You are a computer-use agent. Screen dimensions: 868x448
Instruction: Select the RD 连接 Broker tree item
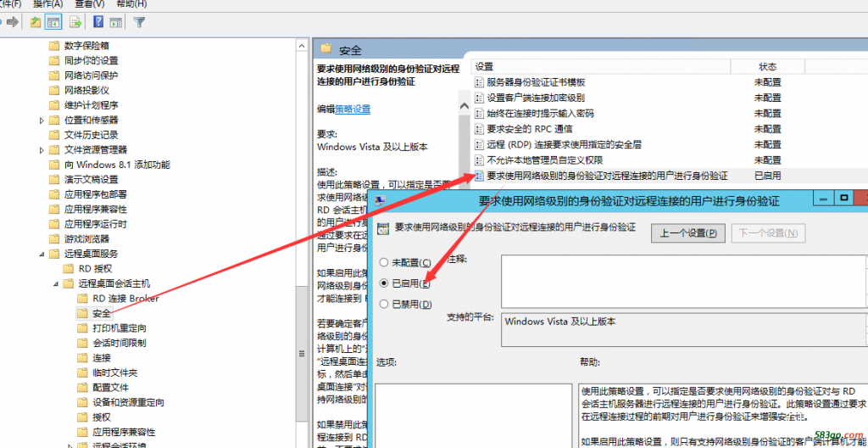point(125,299)
